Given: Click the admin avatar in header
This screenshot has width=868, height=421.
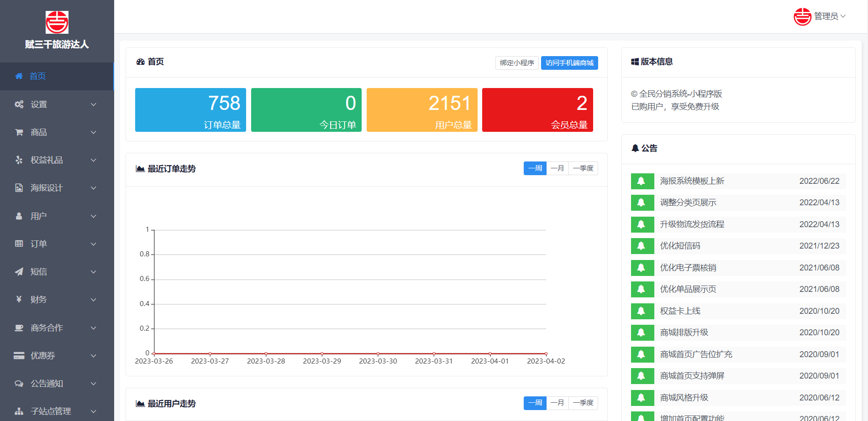Looking at the screenshot, I should click(x=802, y=17).
